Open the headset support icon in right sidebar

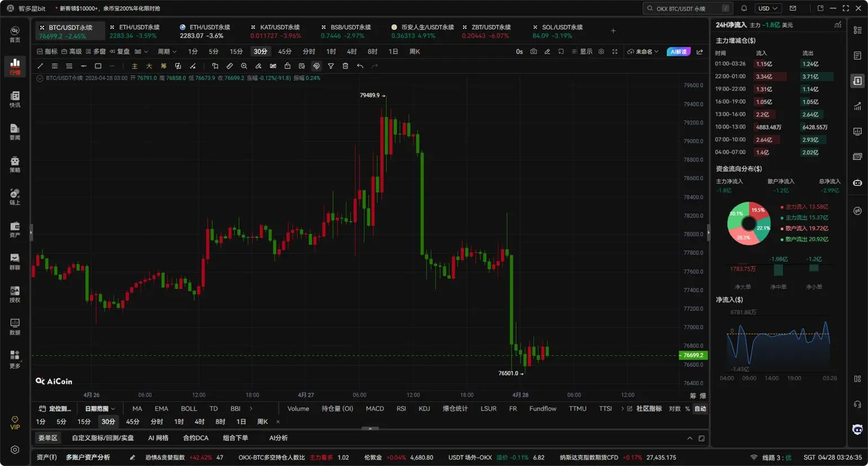coord(857,404)
